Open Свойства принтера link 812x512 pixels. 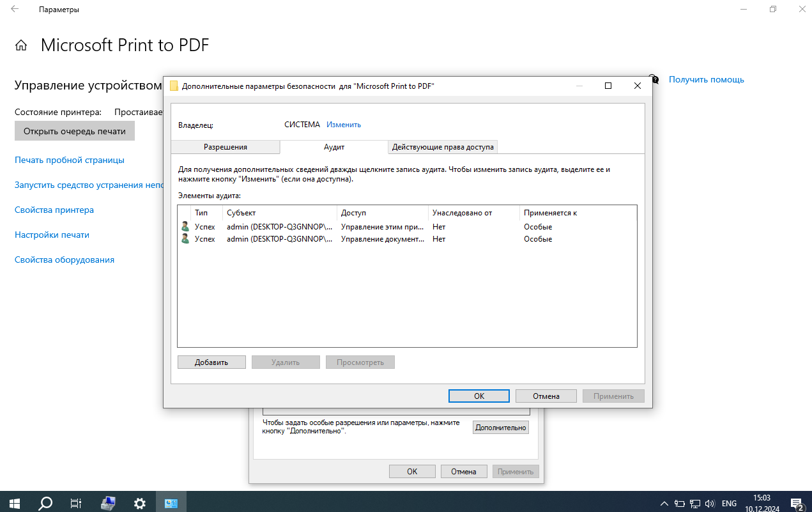coord(54,210)
